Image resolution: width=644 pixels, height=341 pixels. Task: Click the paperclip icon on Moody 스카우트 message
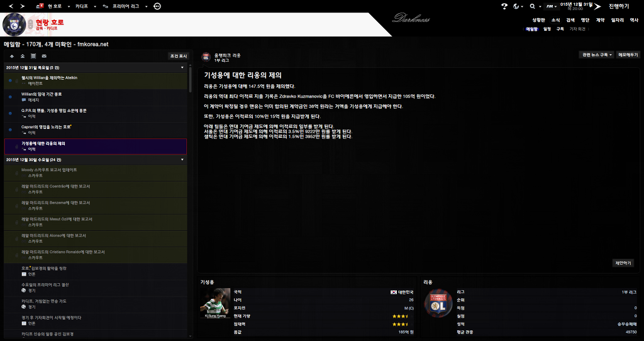tap(17, 172)
